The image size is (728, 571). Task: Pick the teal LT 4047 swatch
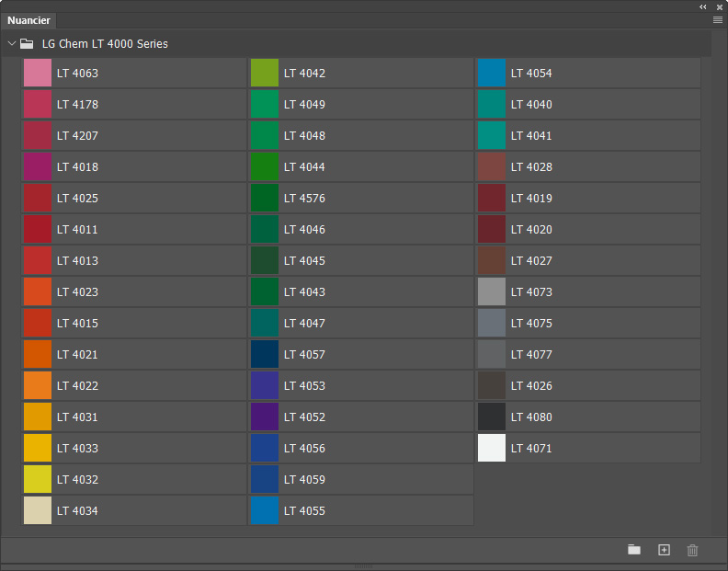[265, 323]
